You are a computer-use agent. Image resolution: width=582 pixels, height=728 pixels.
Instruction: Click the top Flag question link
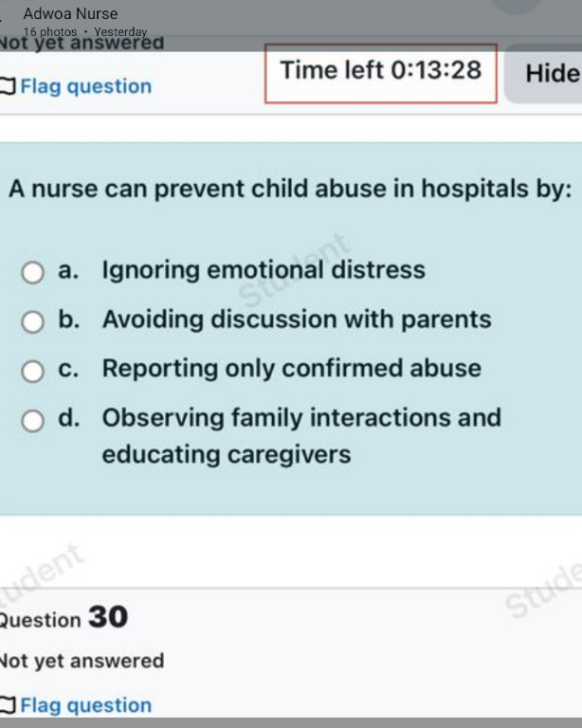(86, 86)
